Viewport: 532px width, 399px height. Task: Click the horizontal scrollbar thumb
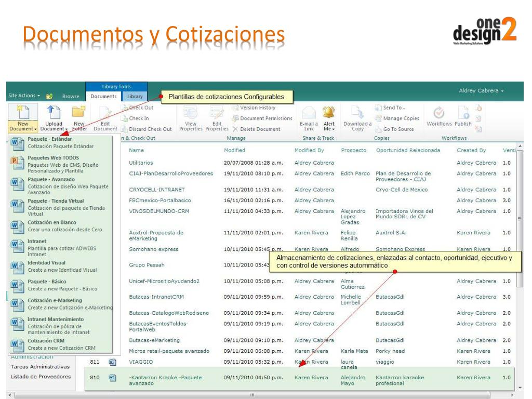pos(252,395)
